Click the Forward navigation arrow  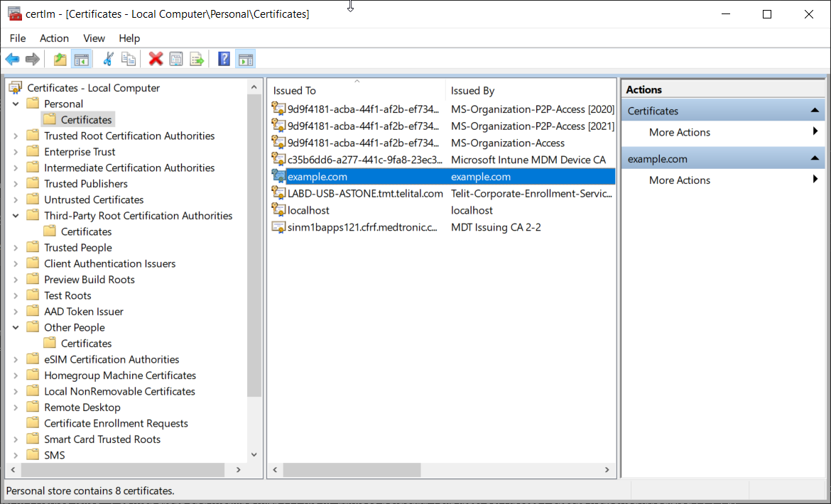(x=32, y=59)
